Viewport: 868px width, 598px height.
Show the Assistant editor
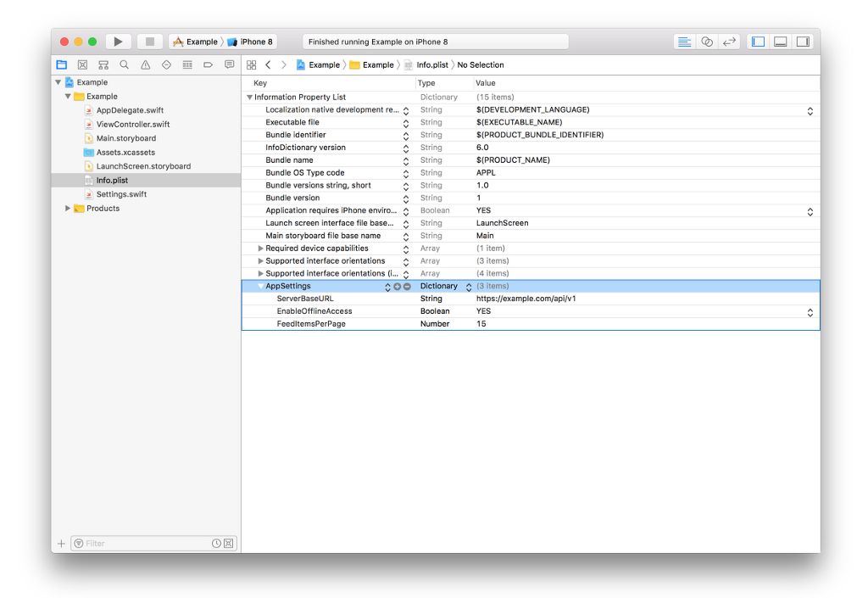tap(706, 42)
